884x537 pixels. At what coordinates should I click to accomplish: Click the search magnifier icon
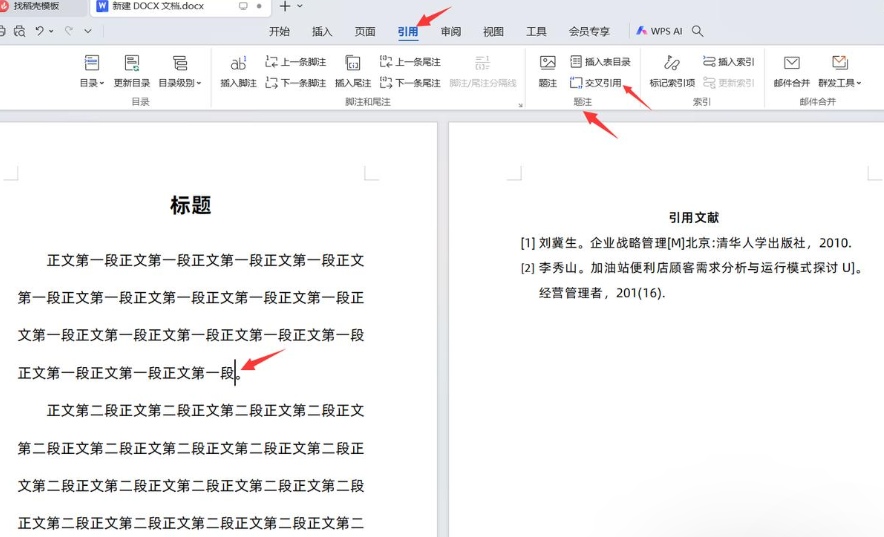pyautogui.click(x=698, y=32)
